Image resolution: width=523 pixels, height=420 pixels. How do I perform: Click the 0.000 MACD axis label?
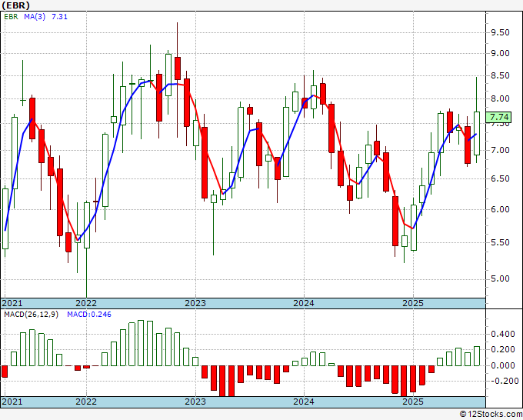click(503, 365)
